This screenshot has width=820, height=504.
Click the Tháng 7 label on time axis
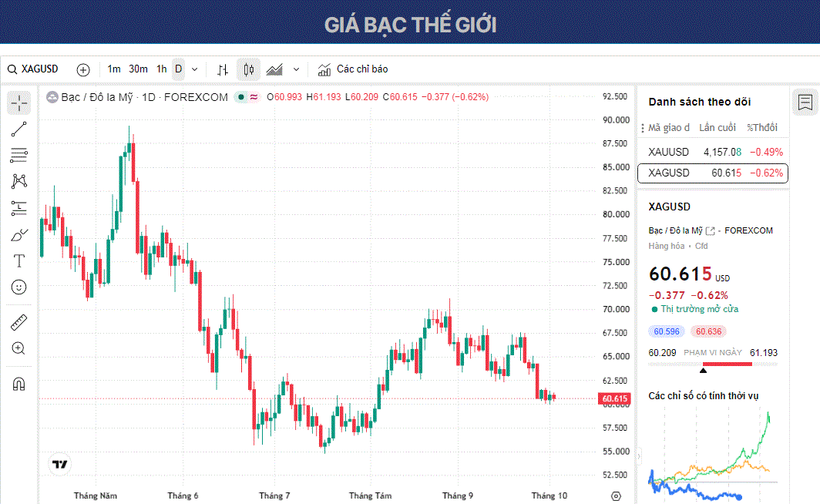274,496
